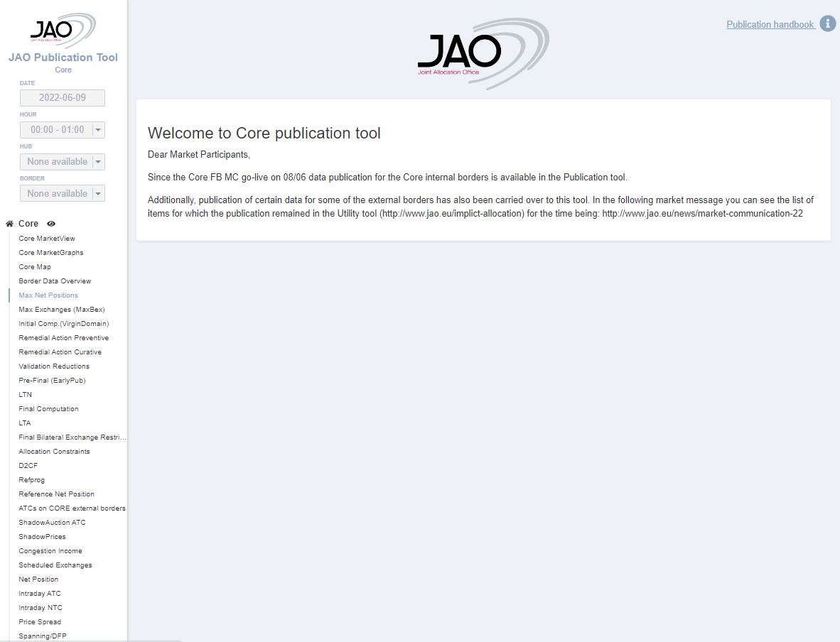Open the info icon beside Publication handbook

(x=828, y=23)
